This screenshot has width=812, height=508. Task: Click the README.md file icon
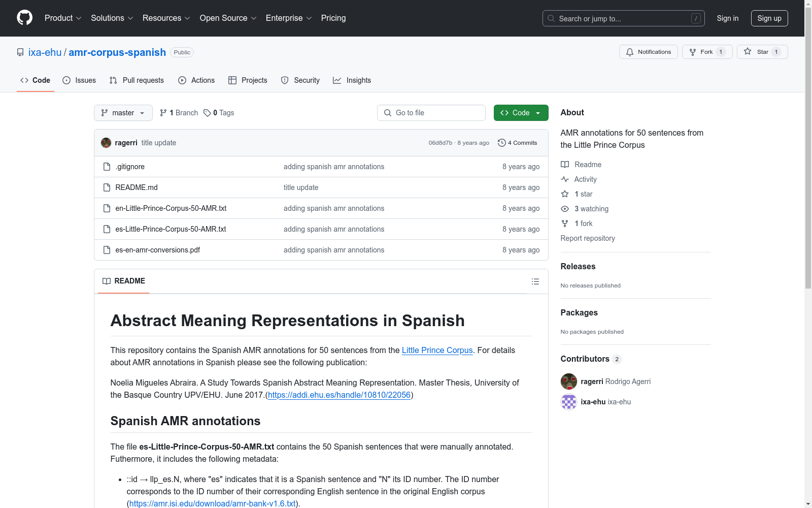107,187
